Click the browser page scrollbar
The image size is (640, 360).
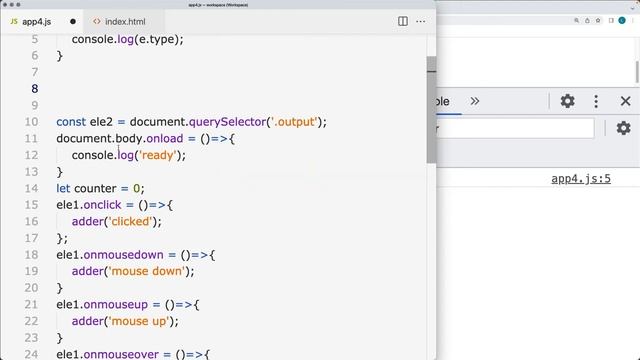(x=637, y=71)
